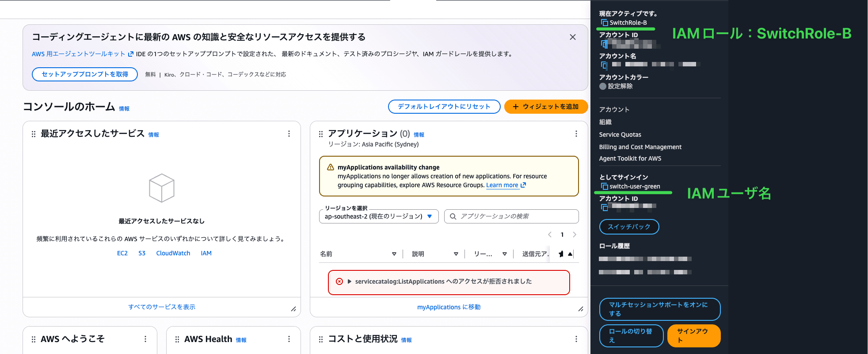Viewport: 868px width, 354px height.
Task: Open 組織 menu item
Action: point(605,122)
